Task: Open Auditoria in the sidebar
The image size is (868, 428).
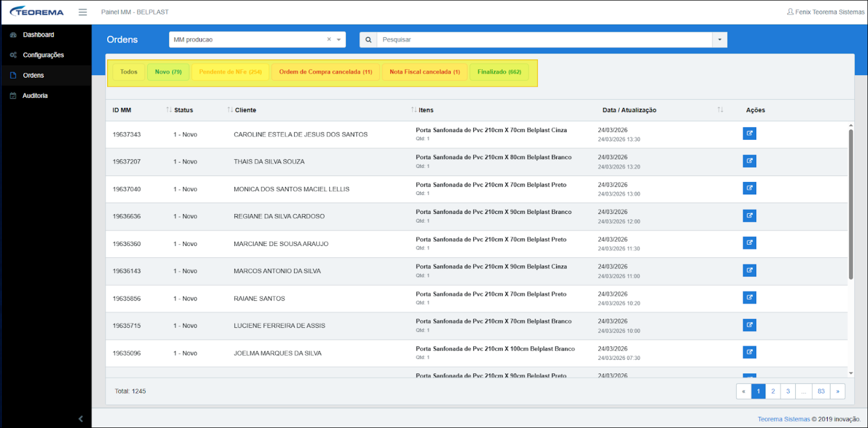Action: click(x=35, y=96)
